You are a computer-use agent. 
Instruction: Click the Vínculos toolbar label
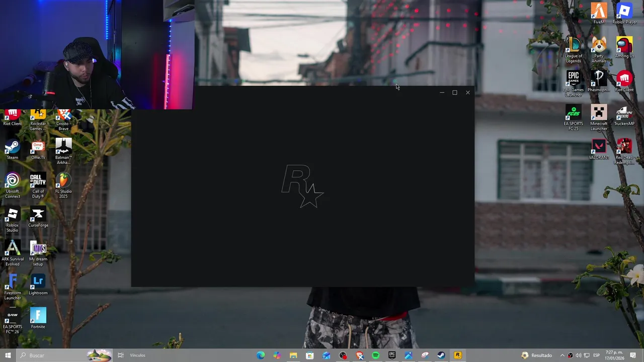coord(137,355)
